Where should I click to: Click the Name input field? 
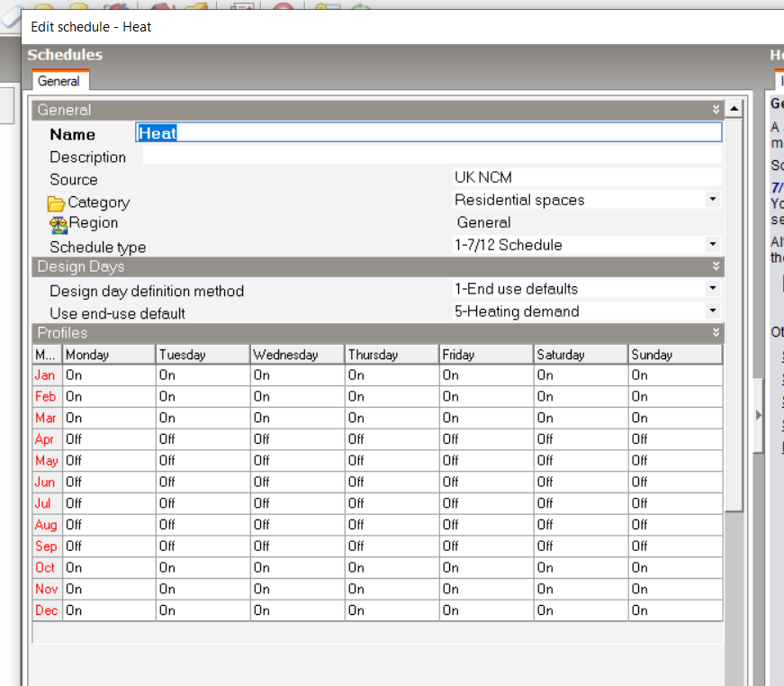428,132
